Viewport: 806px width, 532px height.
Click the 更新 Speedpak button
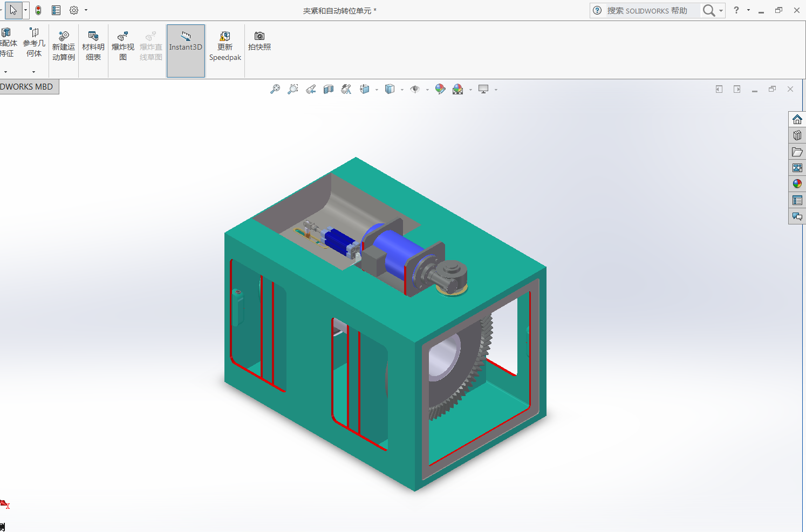225,47
